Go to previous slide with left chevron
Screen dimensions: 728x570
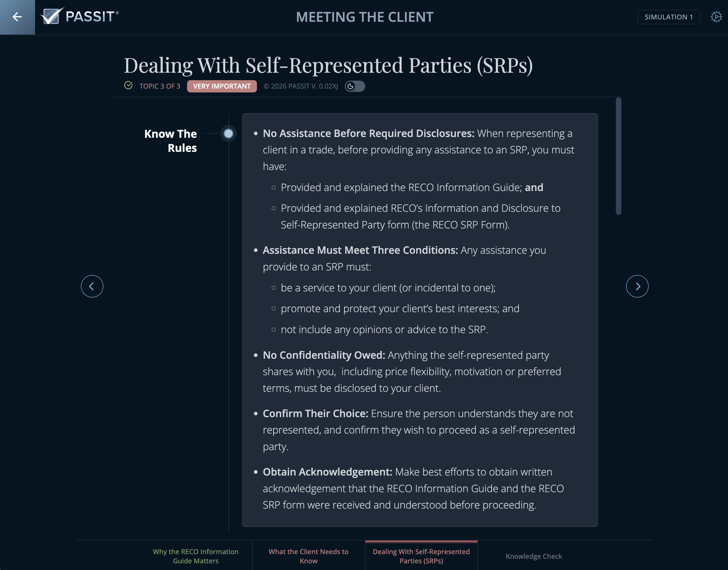click(92, 286)
